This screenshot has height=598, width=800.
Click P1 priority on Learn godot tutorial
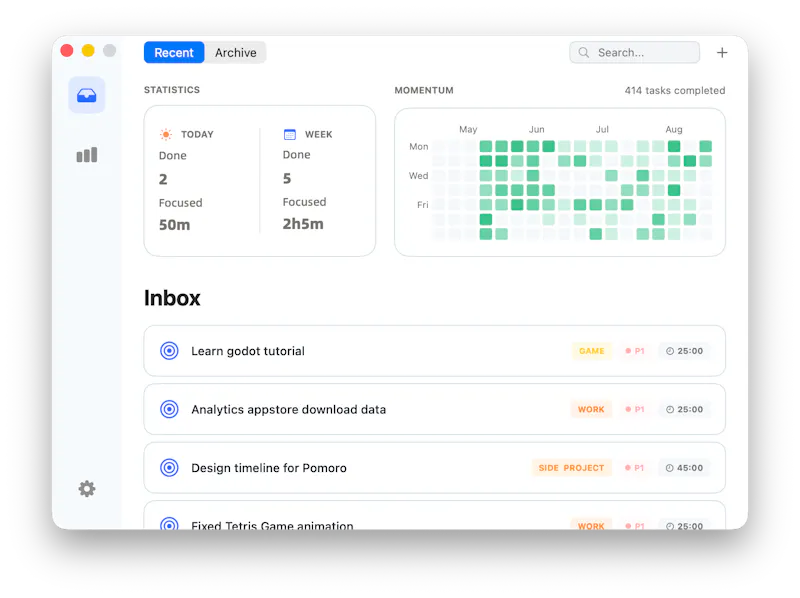(x=635, y=351)
